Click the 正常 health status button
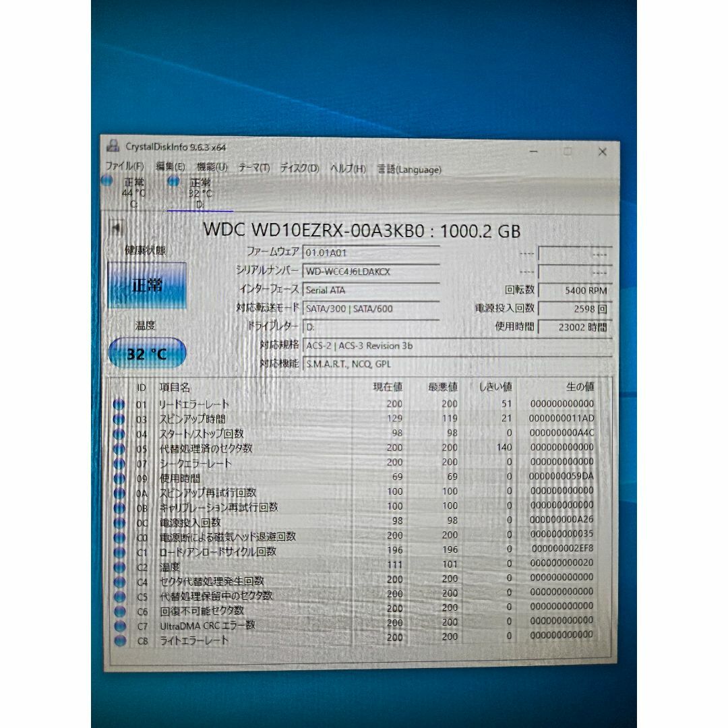728x728 pixels. click(147, 285)
